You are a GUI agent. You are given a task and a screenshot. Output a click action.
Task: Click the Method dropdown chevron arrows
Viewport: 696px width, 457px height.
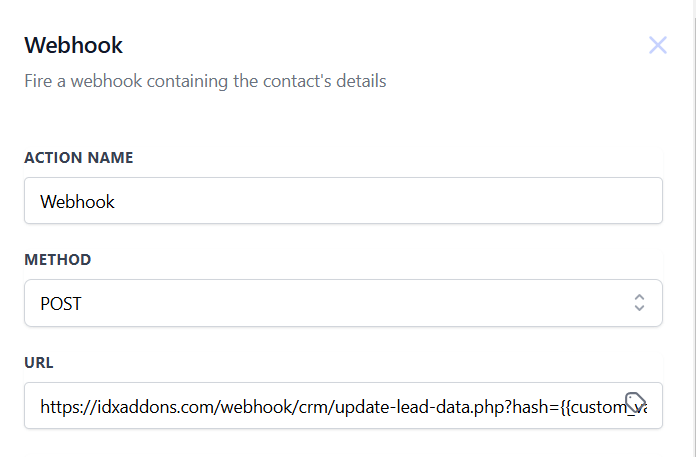pos(639,303)
